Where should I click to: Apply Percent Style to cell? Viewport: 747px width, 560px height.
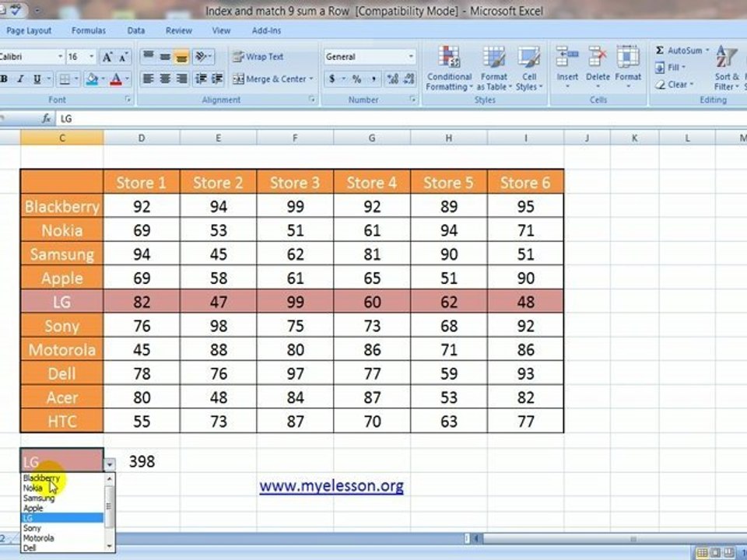click(x=356, y=79)
